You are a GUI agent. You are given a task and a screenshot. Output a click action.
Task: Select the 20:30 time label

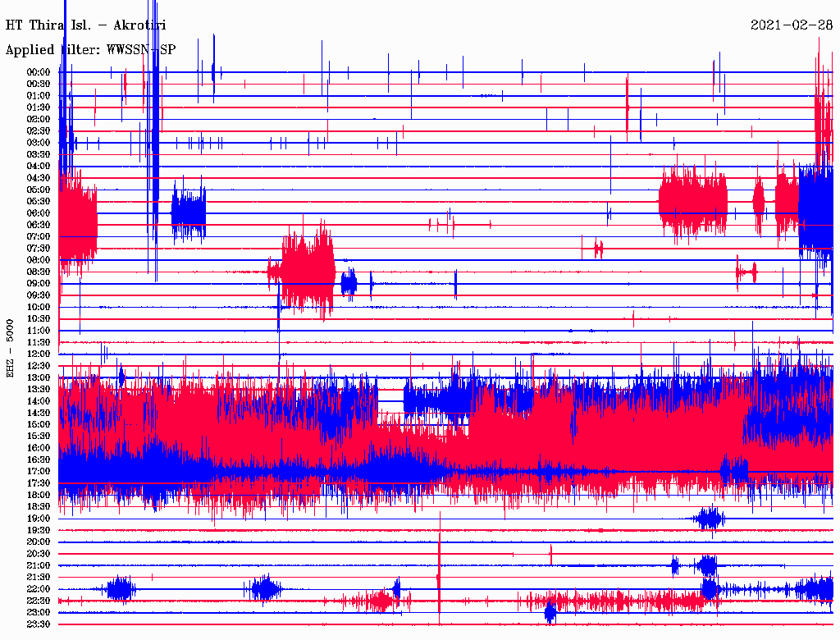point(39,554)
